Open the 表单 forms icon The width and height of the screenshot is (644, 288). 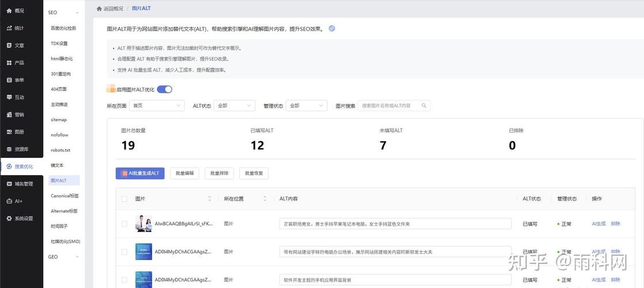[9, 80]
